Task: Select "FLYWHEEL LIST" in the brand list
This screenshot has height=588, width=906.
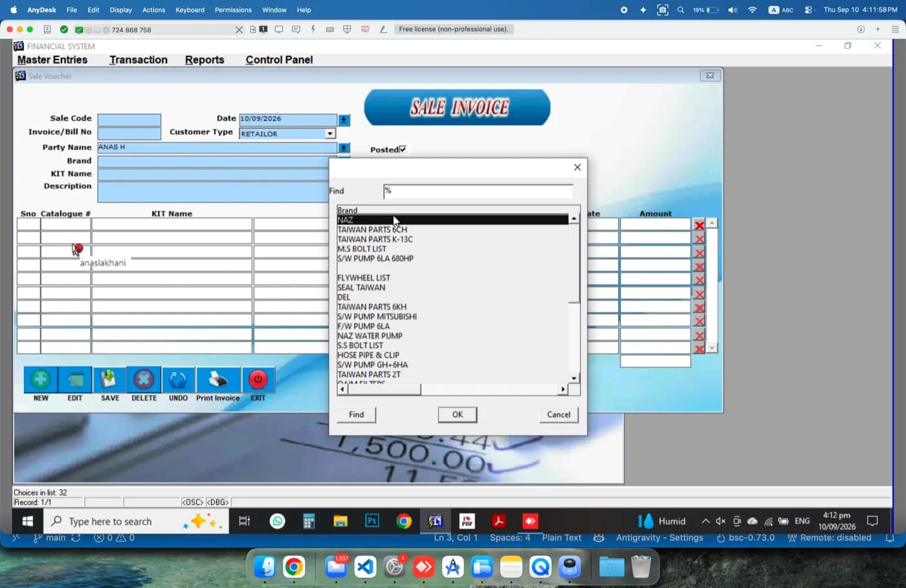Action: point(364,278)
